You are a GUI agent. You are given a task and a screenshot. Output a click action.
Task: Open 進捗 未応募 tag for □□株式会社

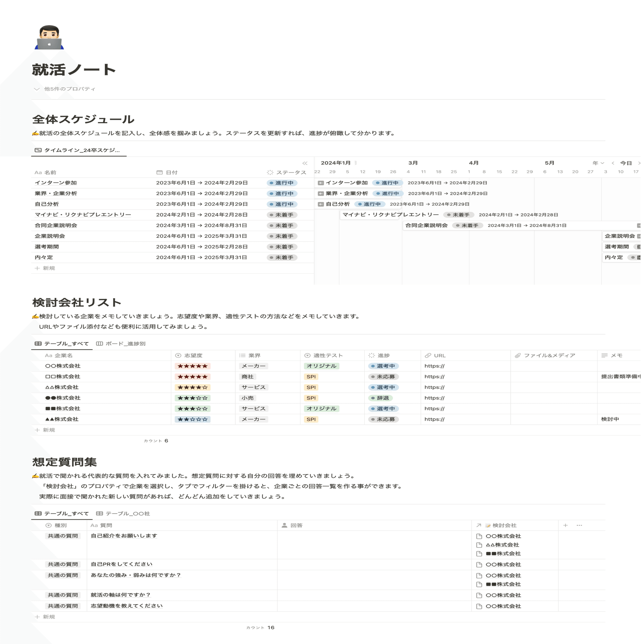pyautogui.click(x=384, y=377)
